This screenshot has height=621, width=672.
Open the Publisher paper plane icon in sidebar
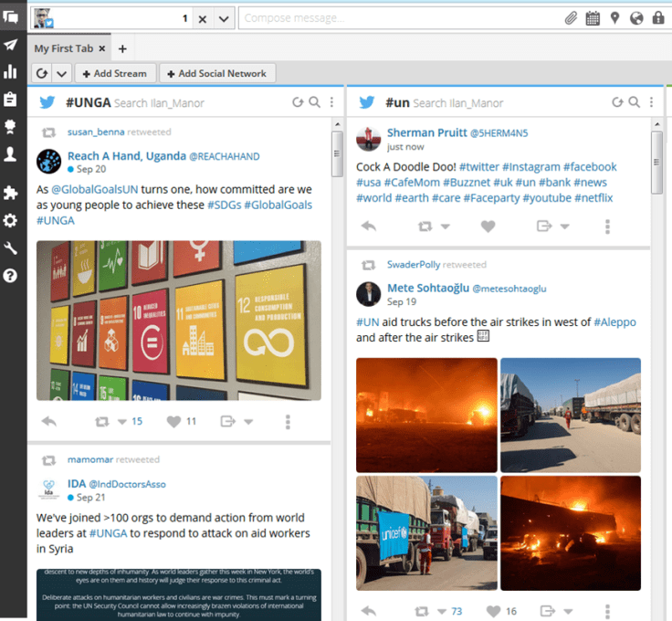11,45
